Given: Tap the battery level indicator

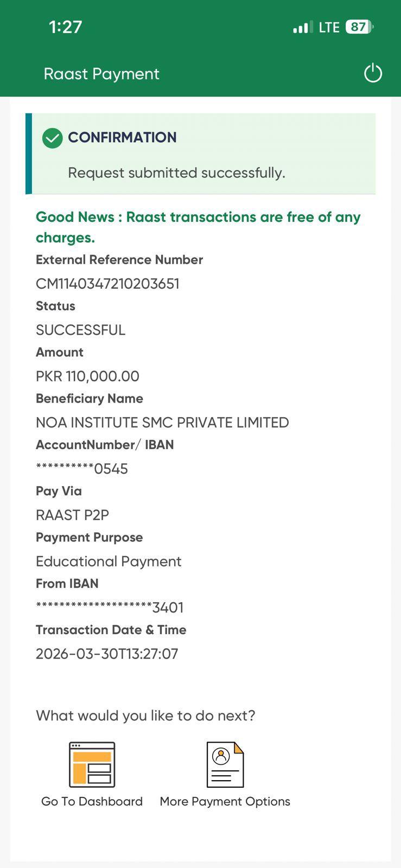Looking at the screenshot, I should 359,27.
